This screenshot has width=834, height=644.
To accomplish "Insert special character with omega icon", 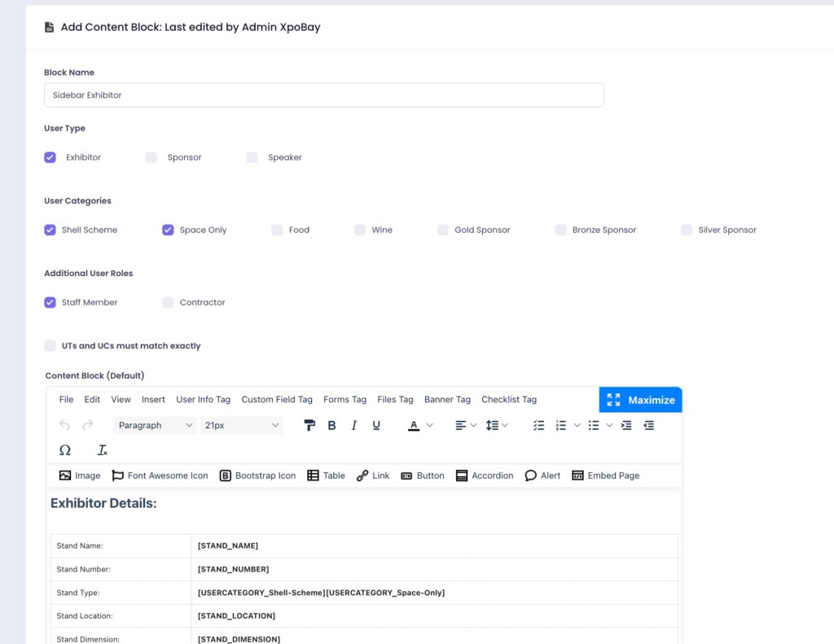I will 65,450.
